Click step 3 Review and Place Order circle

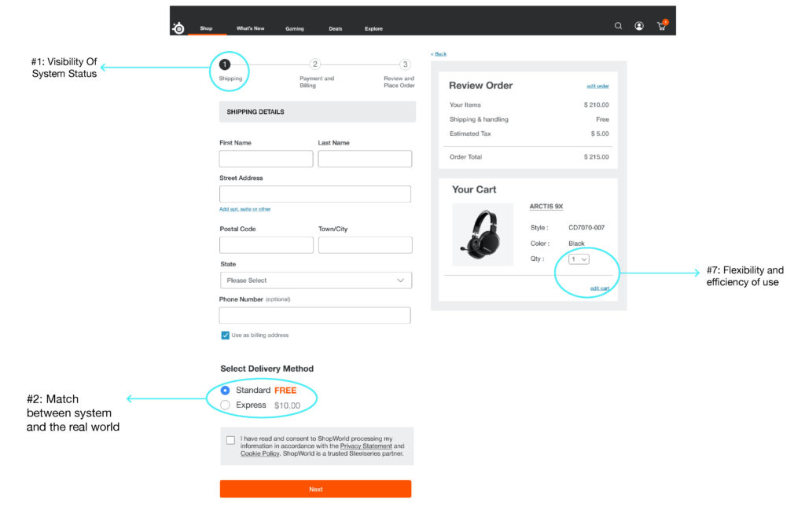(x=405, y=64)
